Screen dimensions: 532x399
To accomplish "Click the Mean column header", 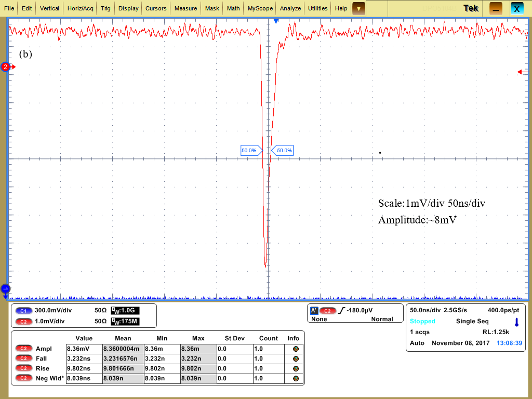I will [123, 338].
